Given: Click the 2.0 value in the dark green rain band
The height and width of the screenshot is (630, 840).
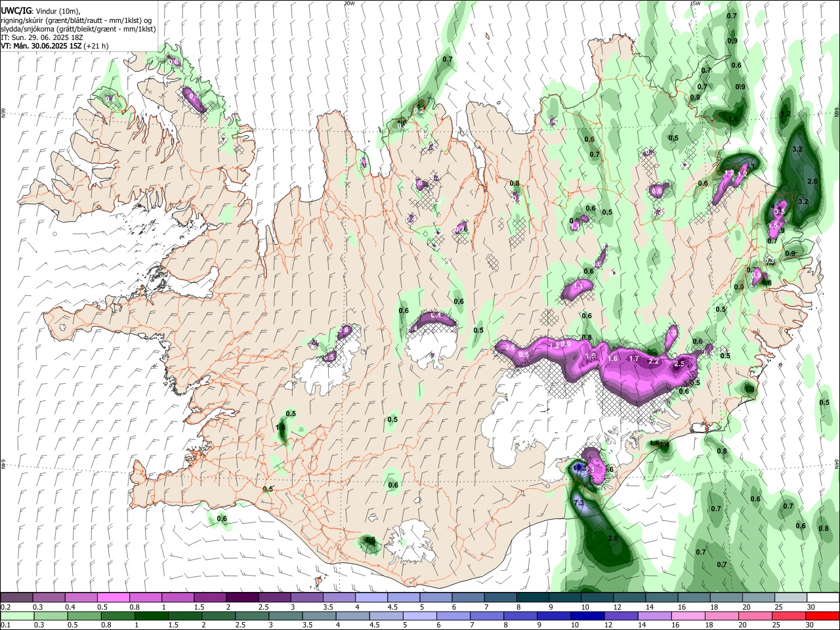Looking at the screenshot, I should [613, 538].
